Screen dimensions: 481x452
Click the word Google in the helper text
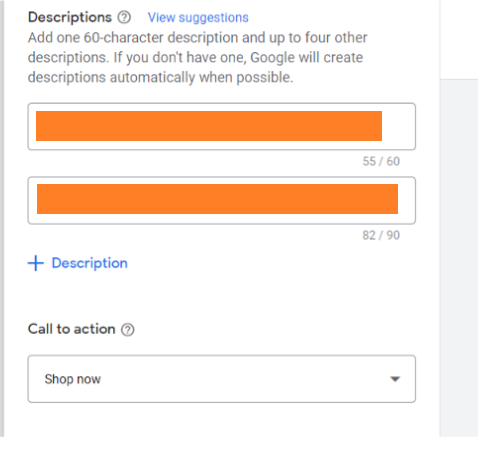pos(273,57)
